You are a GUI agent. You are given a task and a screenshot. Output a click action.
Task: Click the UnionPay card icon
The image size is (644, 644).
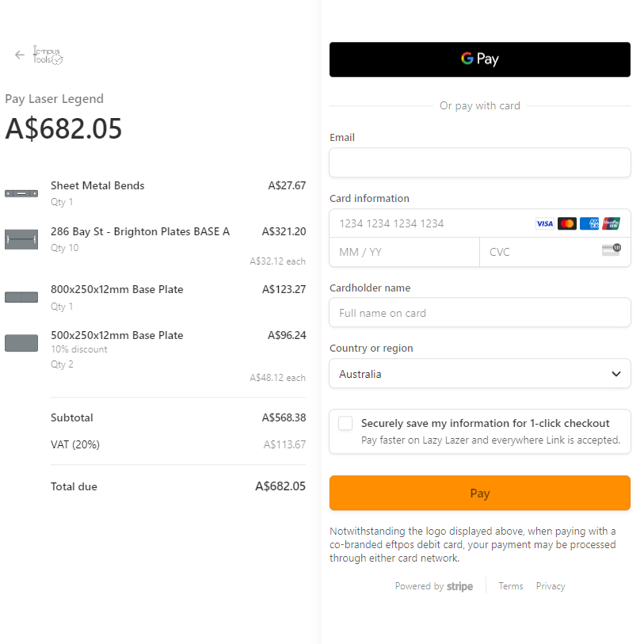click(x=611, y=223)
